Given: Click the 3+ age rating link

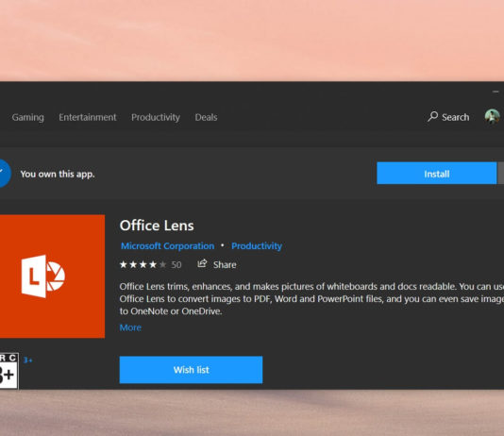Looking at the screenshot, I should click(x=28, y=360).
